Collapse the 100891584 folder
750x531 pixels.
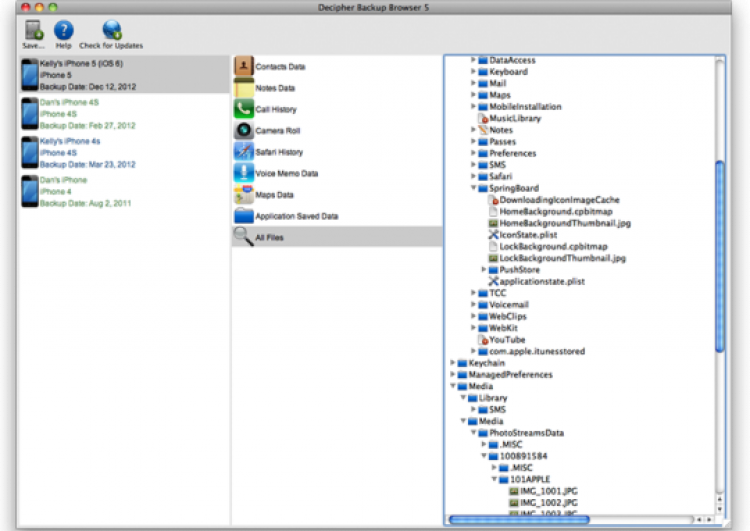pos(484,456)
